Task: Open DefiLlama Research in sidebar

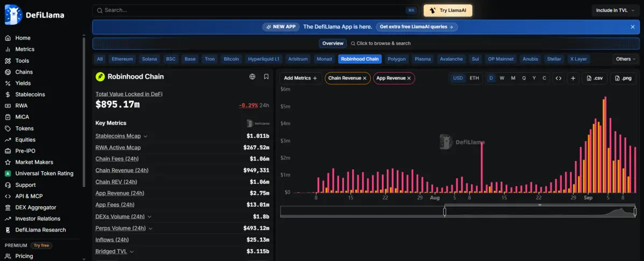Action: [41, 230]
